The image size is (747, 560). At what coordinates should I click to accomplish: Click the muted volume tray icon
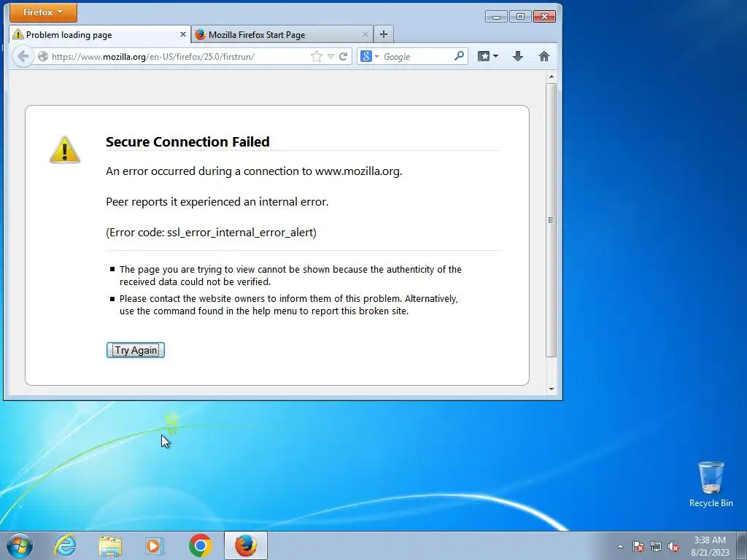point(673,546)
